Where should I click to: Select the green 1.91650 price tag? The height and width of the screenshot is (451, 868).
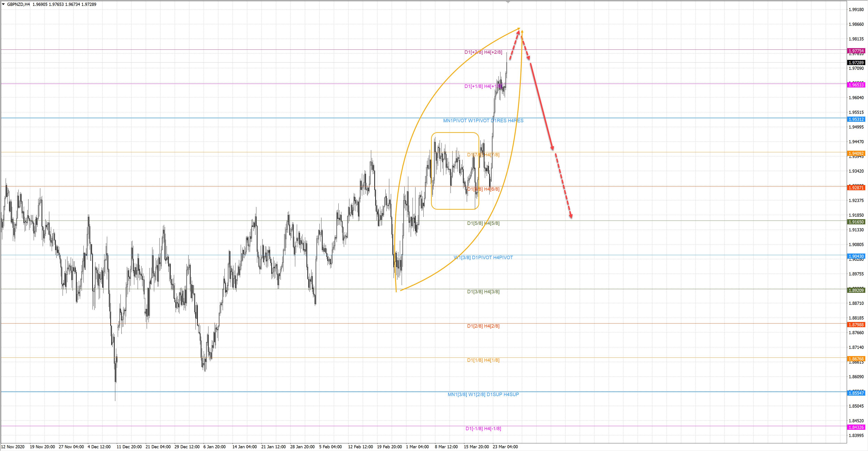[856, 222]
